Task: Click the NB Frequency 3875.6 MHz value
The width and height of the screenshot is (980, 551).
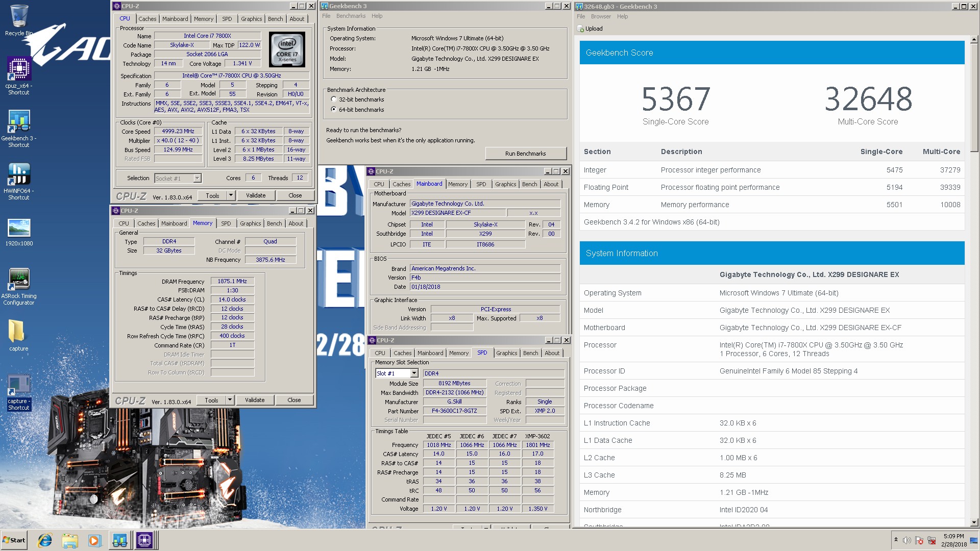Action: pyautogui.click(x=271, y=260)
